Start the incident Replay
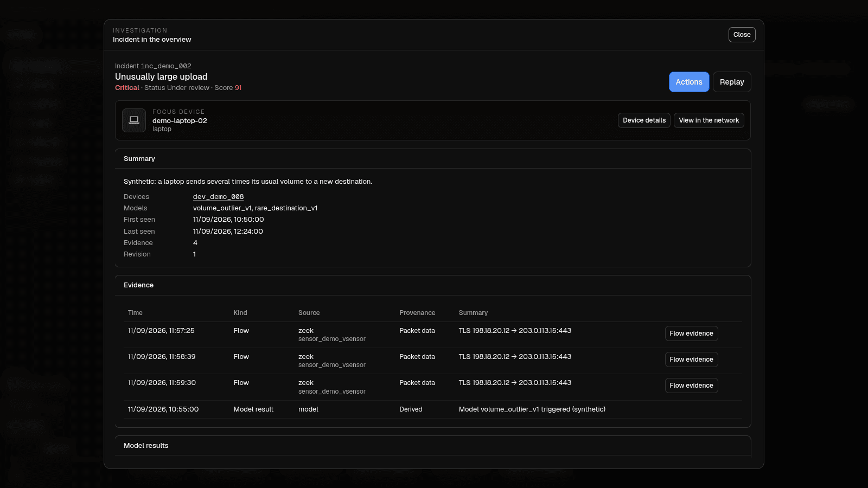The width and height of the screenshot is (868, 488). 732,82
